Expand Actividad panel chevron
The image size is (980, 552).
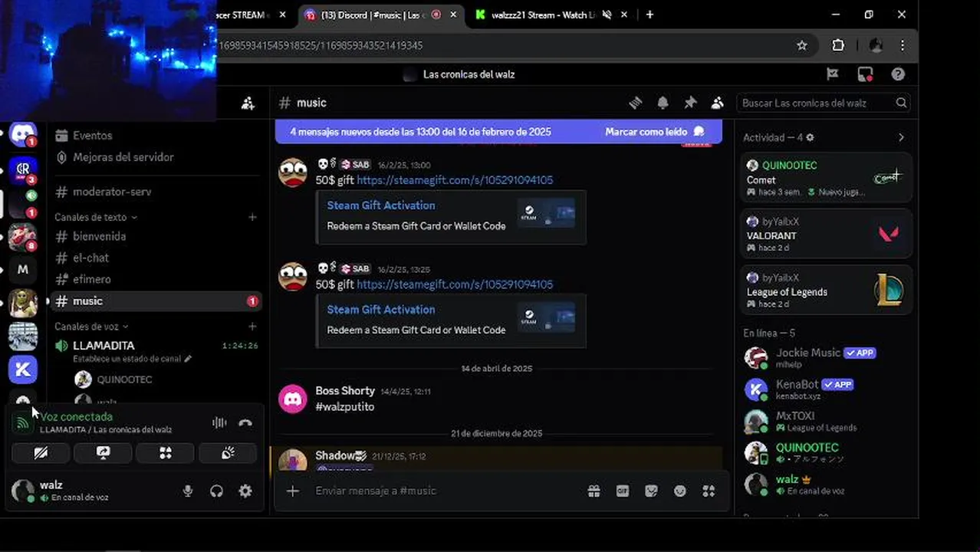901,137
